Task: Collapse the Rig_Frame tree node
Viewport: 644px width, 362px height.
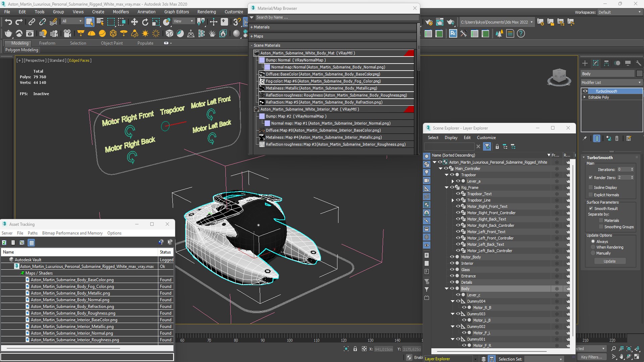Action: click(x=446, y=187)
